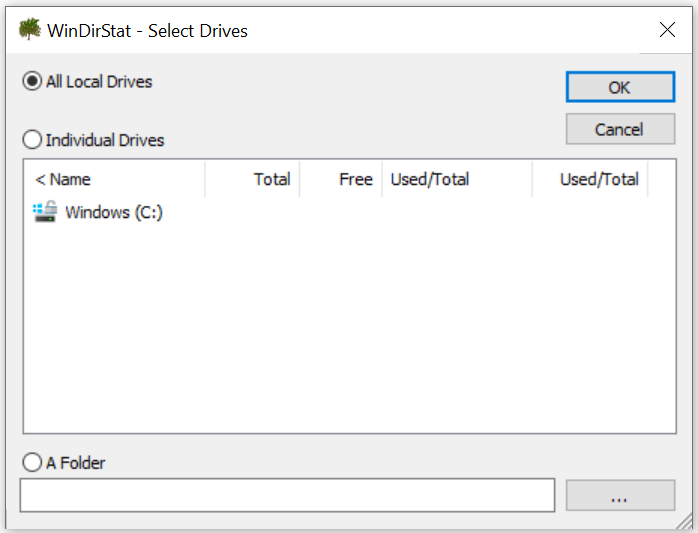The image size is (698, 533).
Task: Click inside the folder path text field
Action: click(287, 496)
